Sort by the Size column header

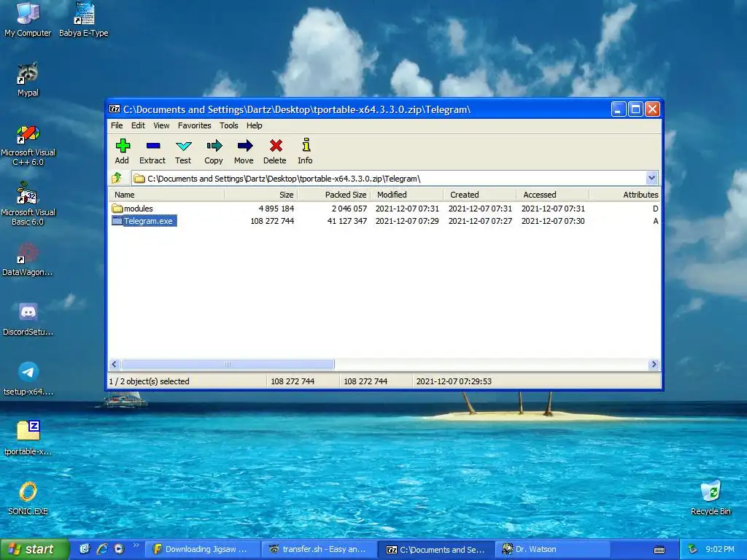(x=260, y=194)
